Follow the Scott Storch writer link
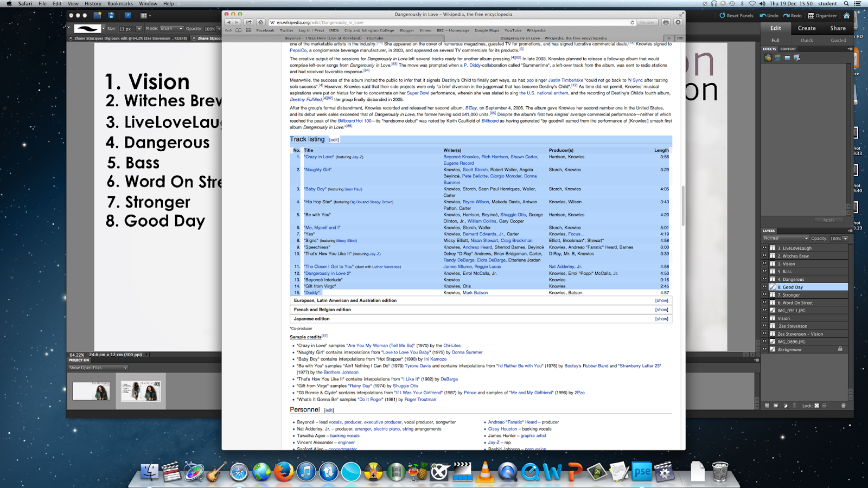 click(476, 170)
